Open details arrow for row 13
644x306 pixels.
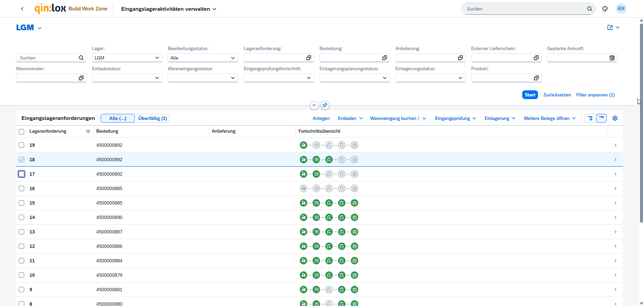(x=615, y=232)
